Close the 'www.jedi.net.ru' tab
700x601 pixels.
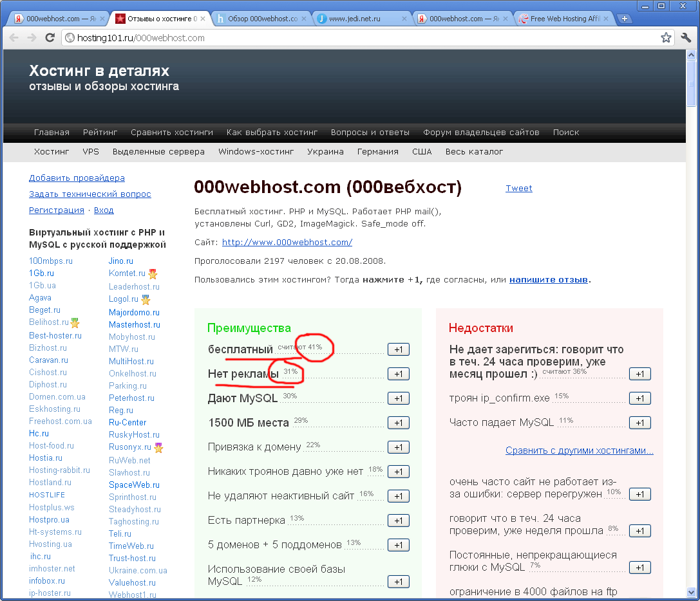pyautogui.click(x=404, y=19)
